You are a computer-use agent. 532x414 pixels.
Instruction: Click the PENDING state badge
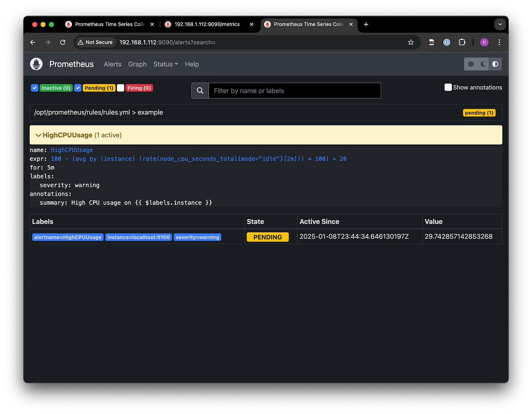point(268,237)
